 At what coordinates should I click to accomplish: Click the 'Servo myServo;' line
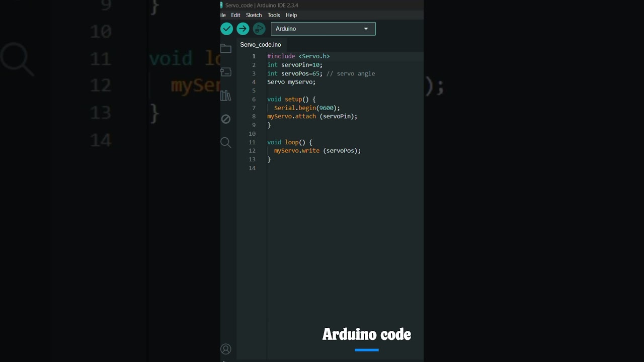[x=291, y=82]
